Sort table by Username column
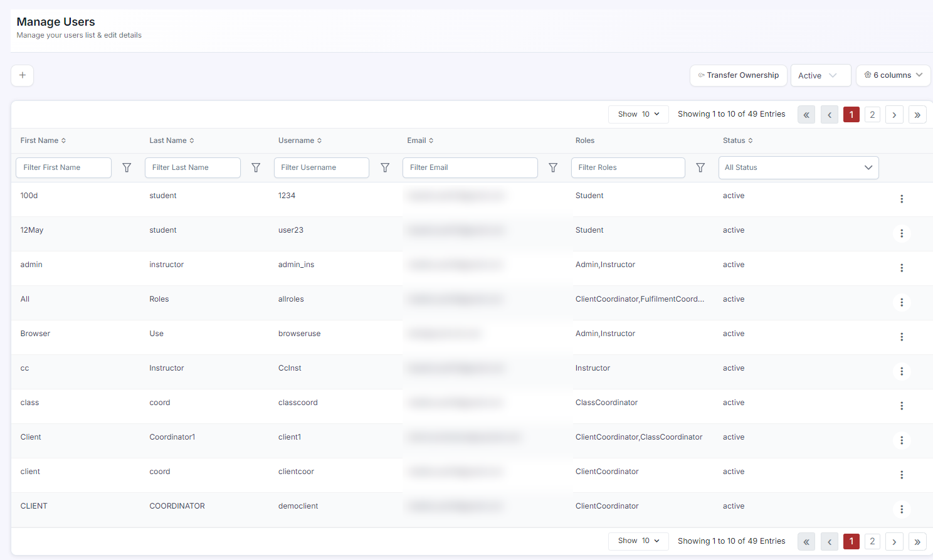 click(x=300, y=140)
